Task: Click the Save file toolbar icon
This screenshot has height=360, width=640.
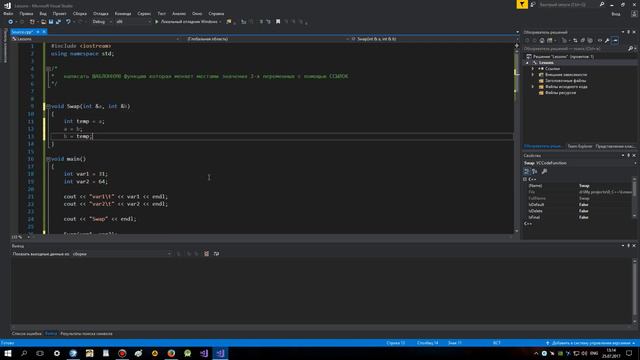Action: (51, 22)
